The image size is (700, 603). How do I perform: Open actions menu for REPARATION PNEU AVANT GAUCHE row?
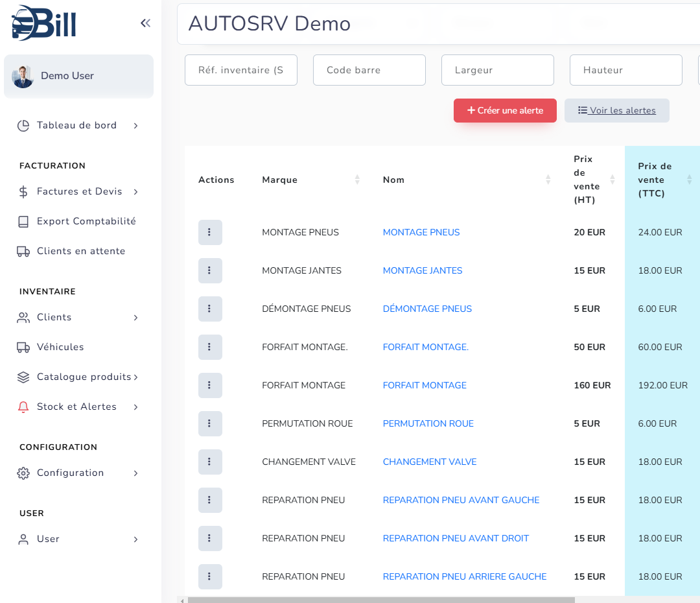click(210, 500)
